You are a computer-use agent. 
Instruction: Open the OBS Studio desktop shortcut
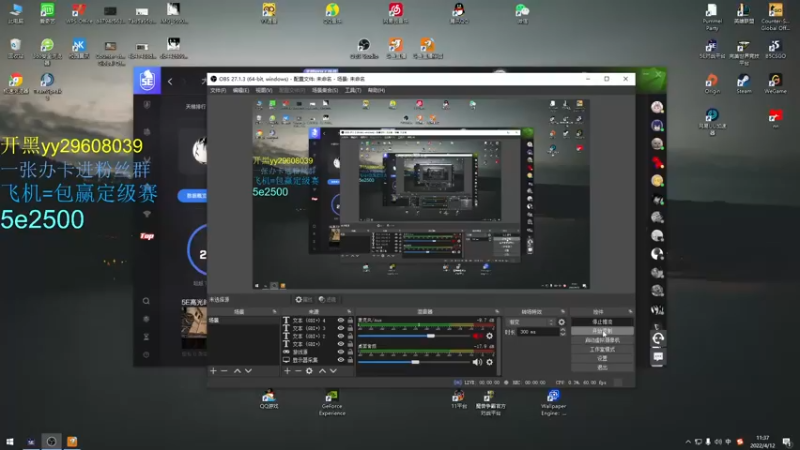364,48
